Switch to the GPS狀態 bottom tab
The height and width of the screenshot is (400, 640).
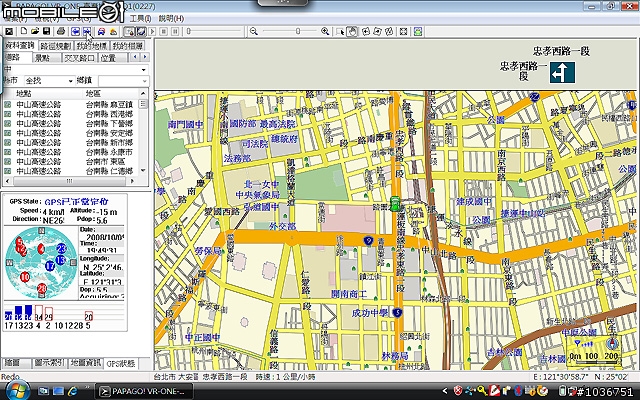pos(121,363)
